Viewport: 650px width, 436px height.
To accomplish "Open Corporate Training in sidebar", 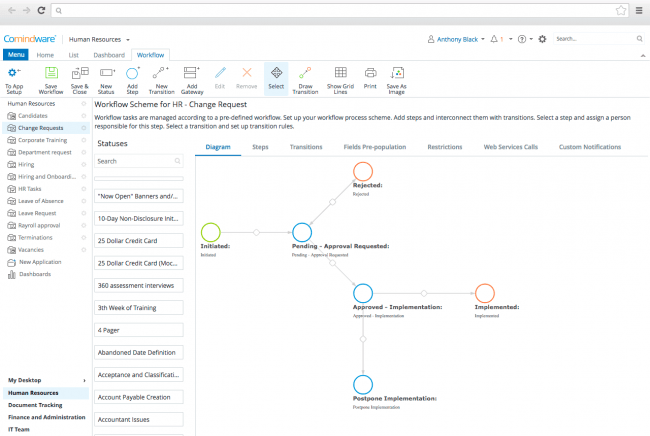I will click(x=42, y=140).
